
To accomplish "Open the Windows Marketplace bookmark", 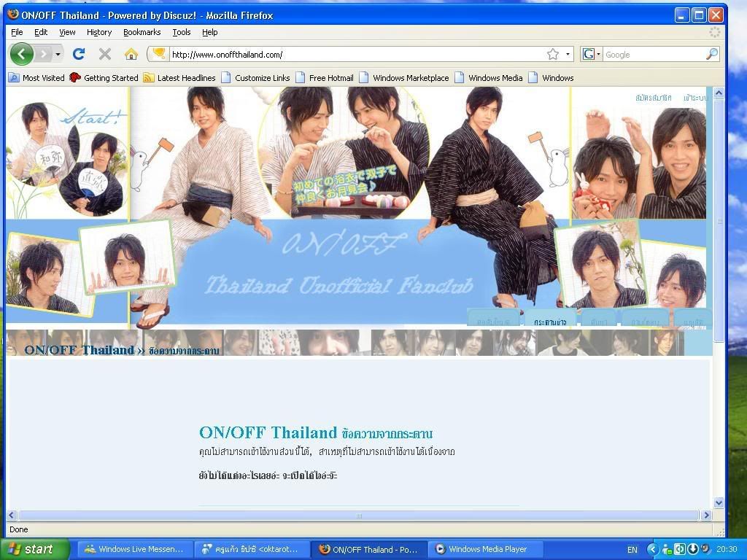I will [404, 77].
